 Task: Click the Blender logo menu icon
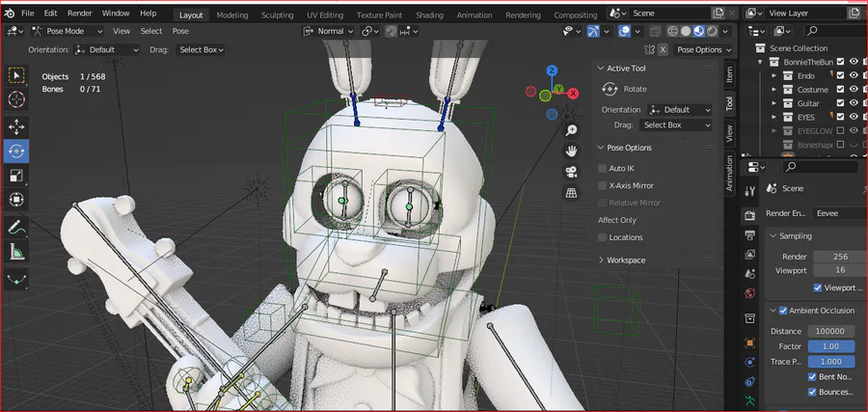coord(10,14)
